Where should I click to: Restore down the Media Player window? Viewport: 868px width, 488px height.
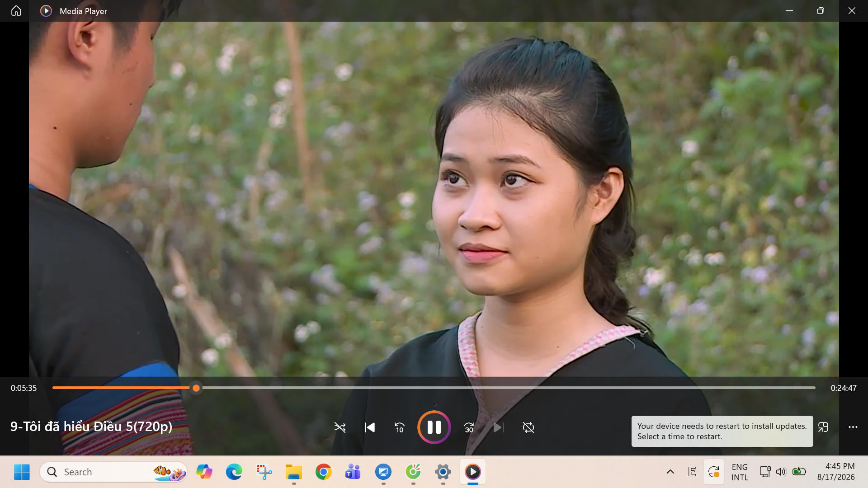click(821, 11)
